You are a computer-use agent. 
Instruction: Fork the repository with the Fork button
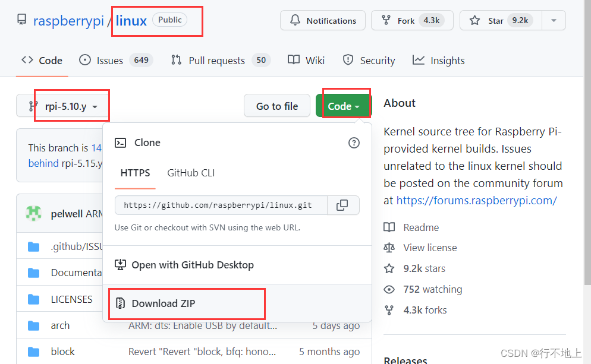pos(412,20)
